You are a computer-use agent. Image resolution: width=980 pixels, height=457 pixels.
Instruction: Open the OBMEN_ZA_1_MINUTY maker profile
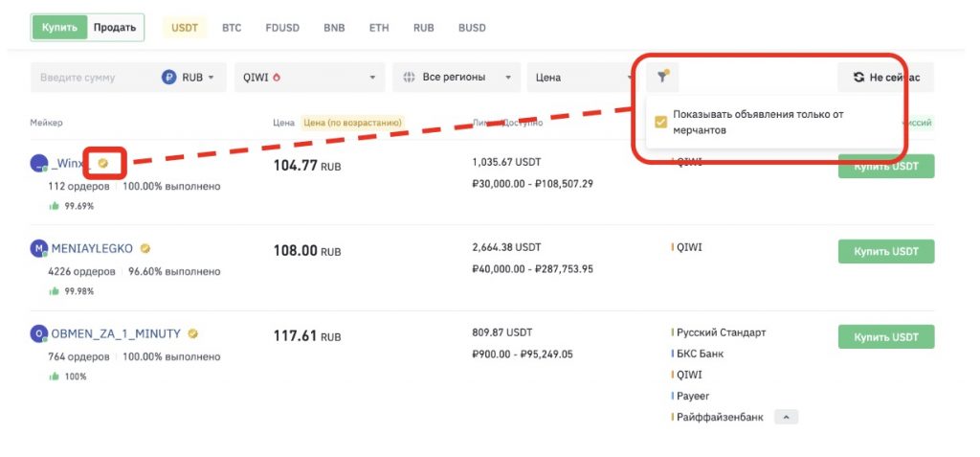click(116, 333)
